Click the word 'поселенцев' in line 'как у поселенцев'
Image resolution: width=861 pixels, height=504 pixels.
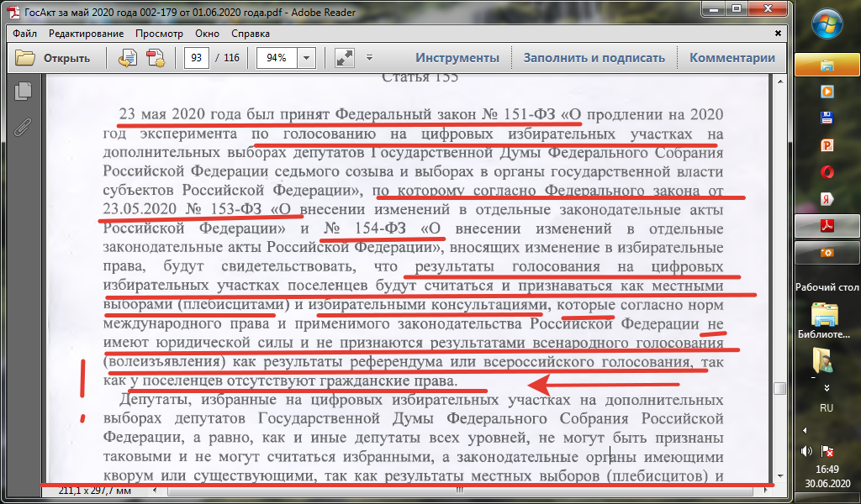point(182,381)
